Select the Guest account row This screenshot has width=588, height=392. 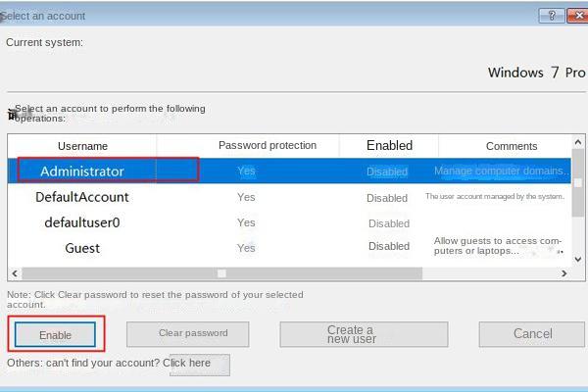pyautogui.click(x=289, y=248)
